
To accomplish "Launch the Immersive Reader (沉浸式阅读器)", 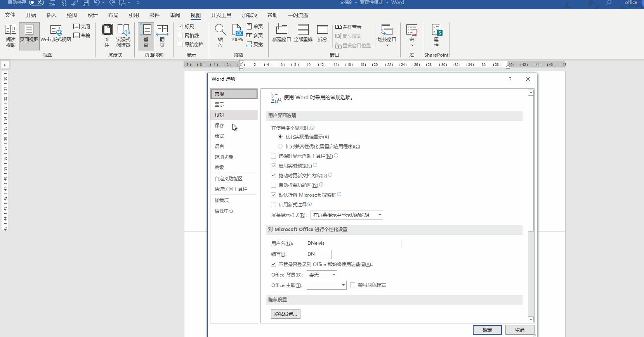I will (123, 36).
